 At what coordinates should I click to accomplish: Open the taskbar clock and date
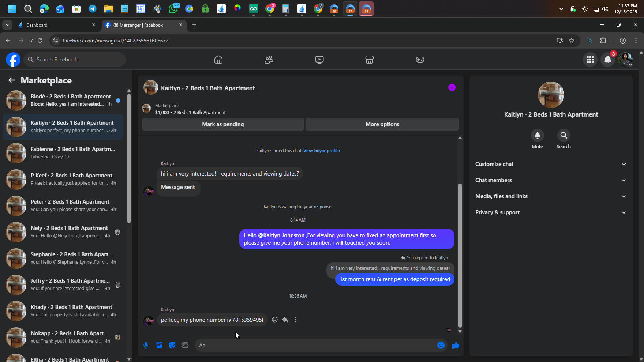click(x=626, y=9)
